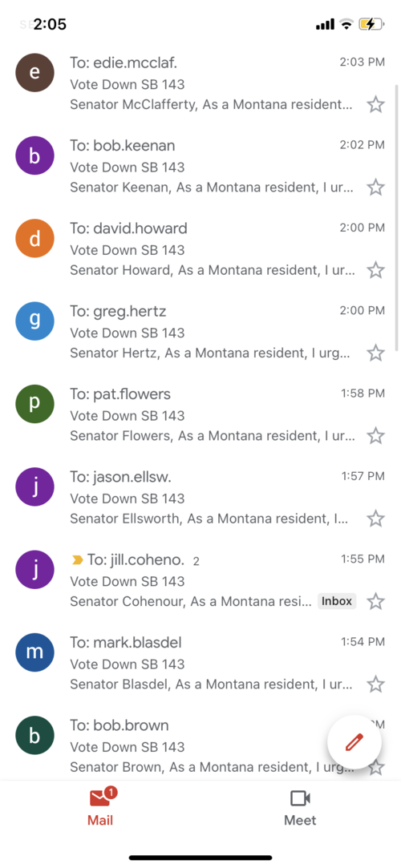Image resolution: width=401 pixels, height=868 pixels.
Task: Open the Mail tab
Action: [x=100, y=807]
